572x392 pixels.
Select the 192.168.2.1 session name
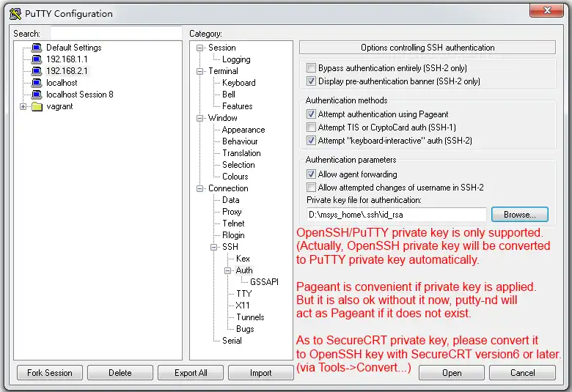click(x=67, y=71)
